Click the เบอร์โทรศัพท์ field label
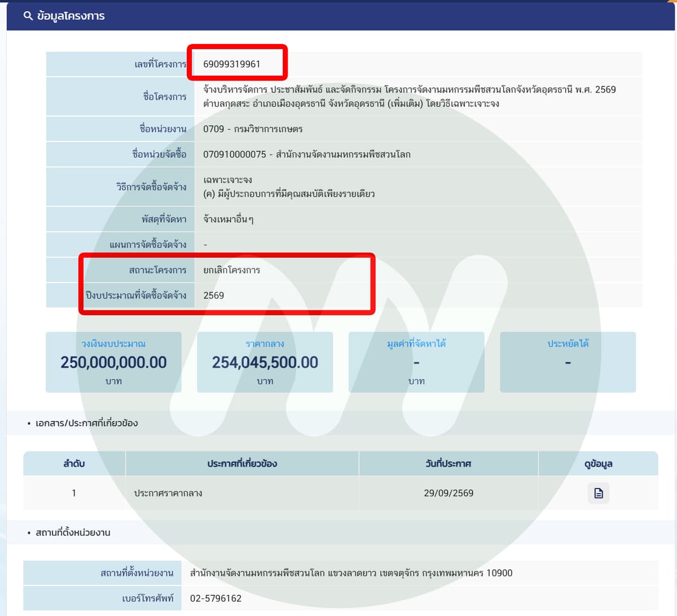 (x=148, y=599)
